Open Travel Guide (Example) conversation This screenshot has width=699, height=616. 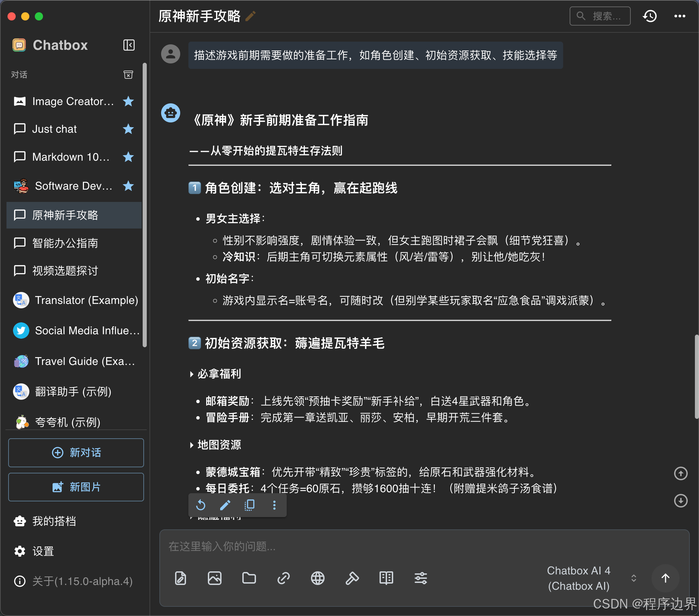[74, 361]
